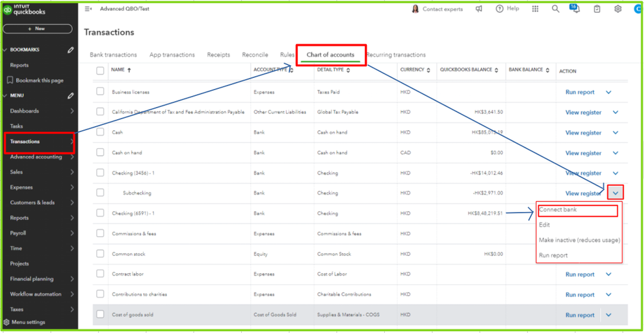
Task: Open the announcements megaphone icon
Action: click(x=479, y=9)
